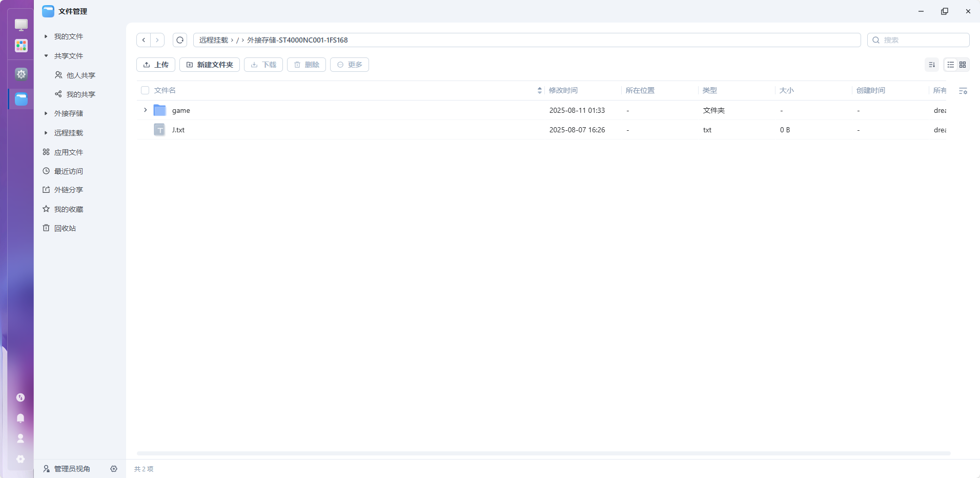Refresh the current folder listing
This screenshot has height=478, width=980.
click(180, 40)
